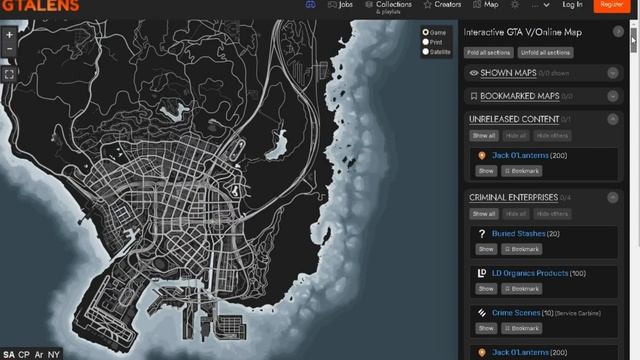Screen dimensions: 640x360
Task: Switch to Ar map tab
Action: coord(39,354)
